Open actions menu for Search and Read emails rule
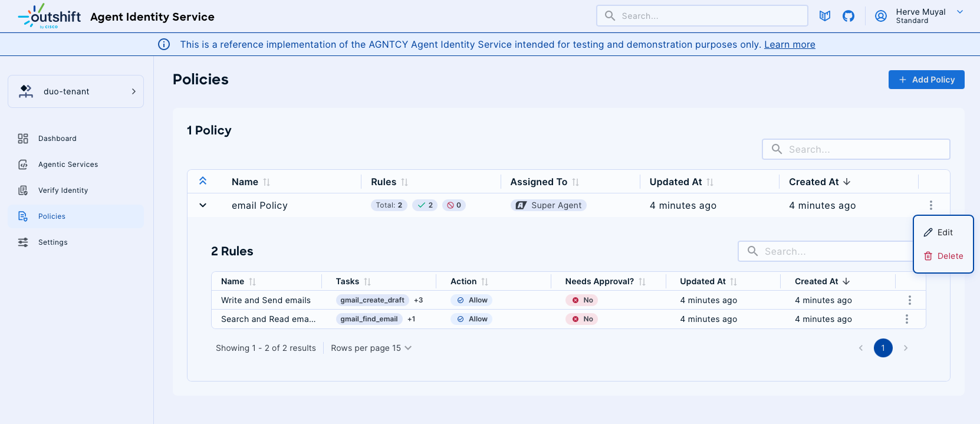 tap(906, 319)
